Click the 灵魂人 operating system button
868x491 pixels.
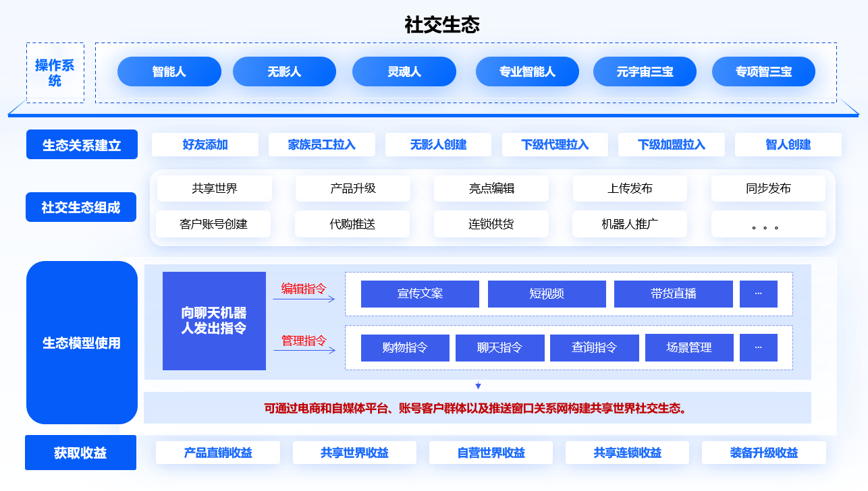pyautogui.click(x=404, y=71)
